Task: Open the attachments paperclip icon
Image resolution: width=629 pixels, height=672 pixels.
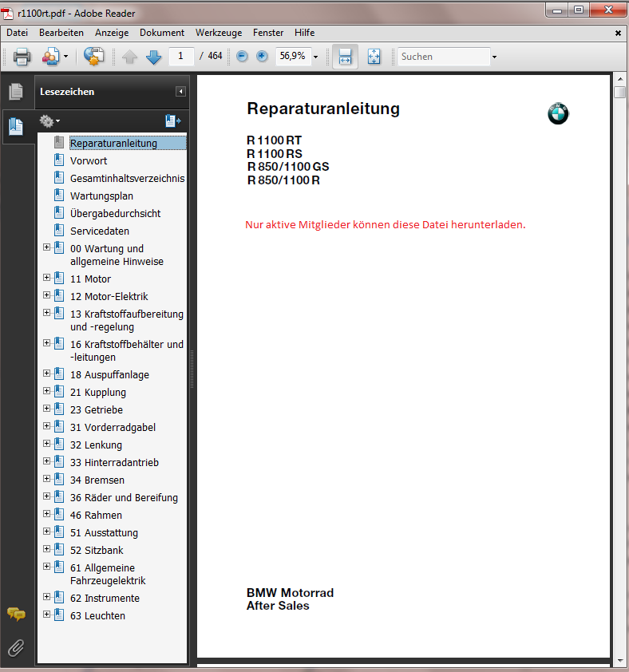Action: 16,648
